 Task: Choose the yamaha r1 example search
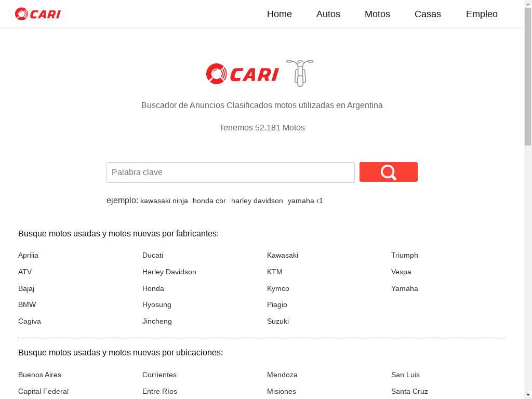[305, 201]
